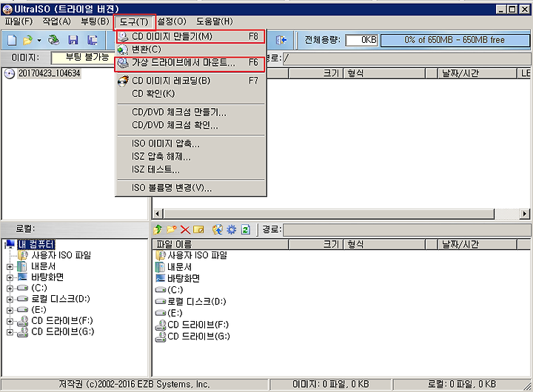Choose ISZ 테스트 menu item

click(x=191, y=169)
